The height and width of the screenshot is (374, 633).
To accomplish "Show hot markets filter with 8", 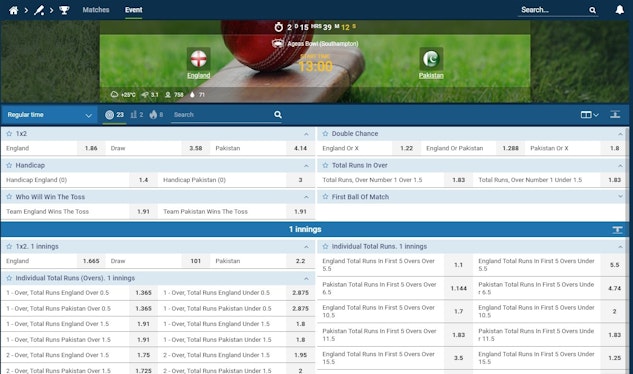I will (156, 115).
